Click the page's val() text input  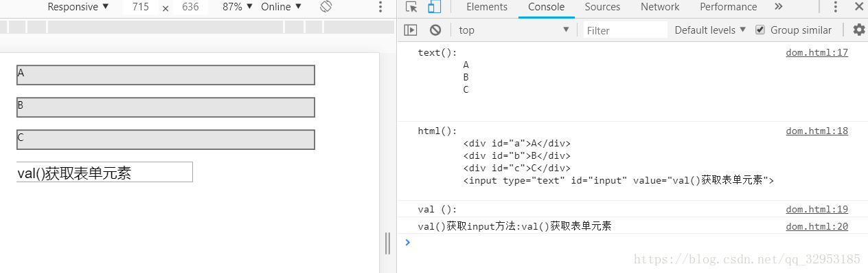point(104,172)
